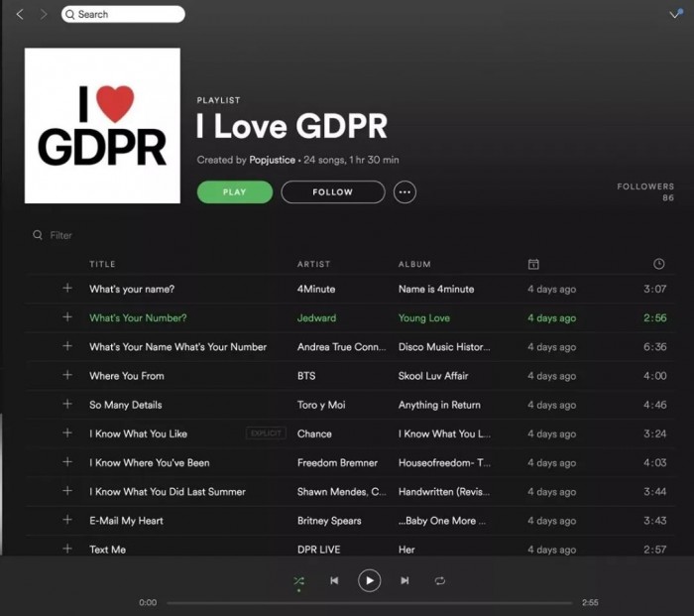Add "I Know Where You've Been" plus icon

(x=67, y=462)
